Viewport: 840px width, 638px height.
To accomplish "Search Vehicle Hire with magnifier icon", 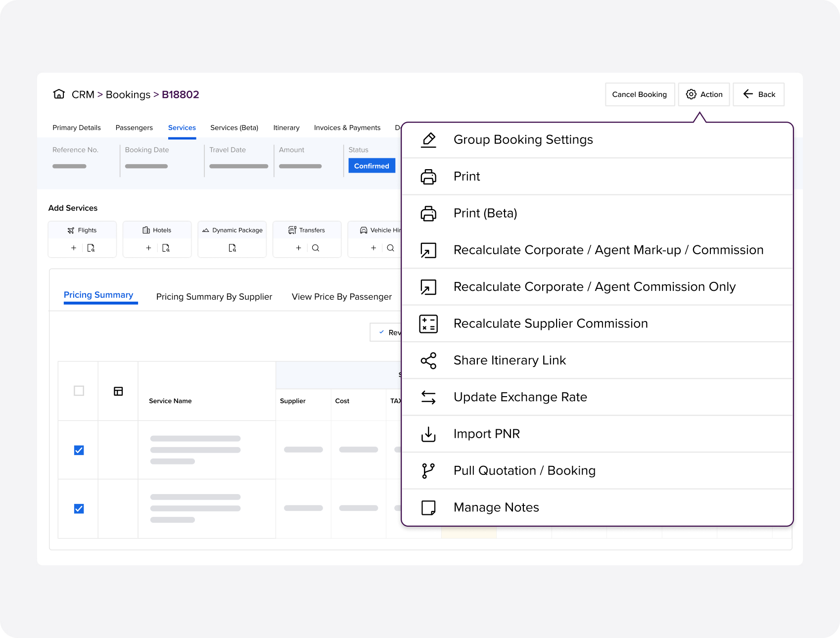I will point(390,248).
